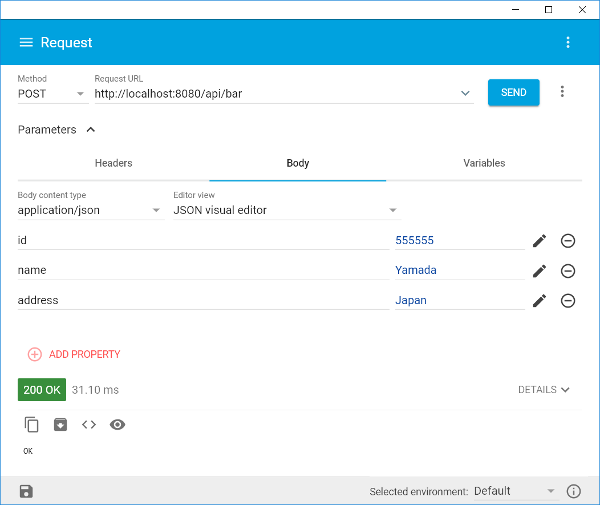This screenshot has width=600, height=505.
Task: Edit the id property with the pencil icon
Action: tap(540, 241)
